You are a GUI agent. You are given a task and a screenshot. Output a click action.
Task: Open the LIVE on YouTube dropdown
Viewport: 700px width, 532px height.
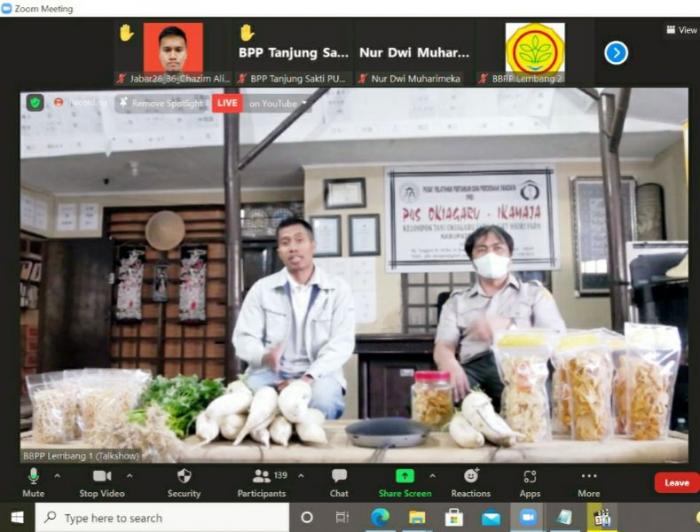304,103
